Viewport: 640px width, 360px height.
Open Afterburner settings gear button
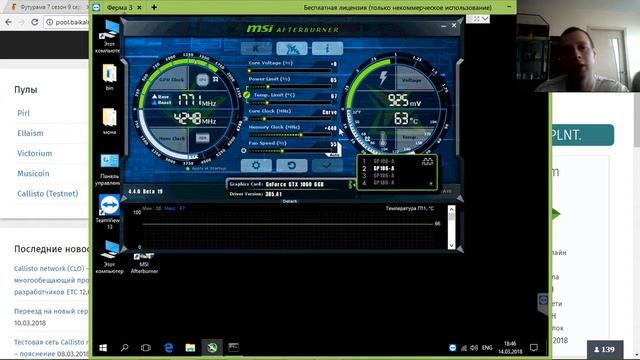coord(256,165)
